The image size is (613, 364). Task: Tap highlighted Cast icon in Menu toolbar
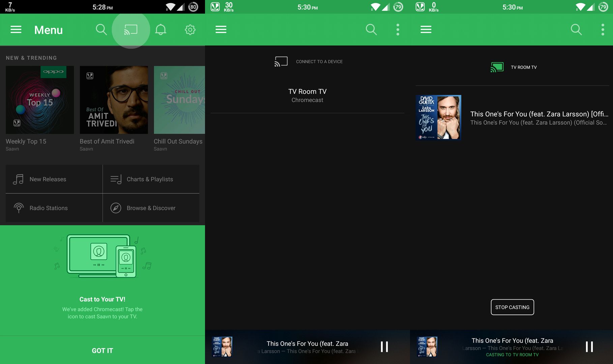coord(131,30)
